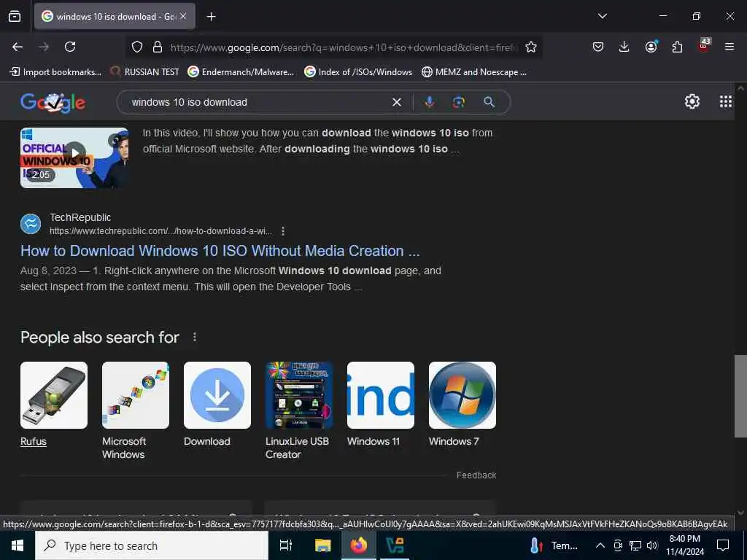
Task: Open Firefox account icon
Action: [651, 47]
